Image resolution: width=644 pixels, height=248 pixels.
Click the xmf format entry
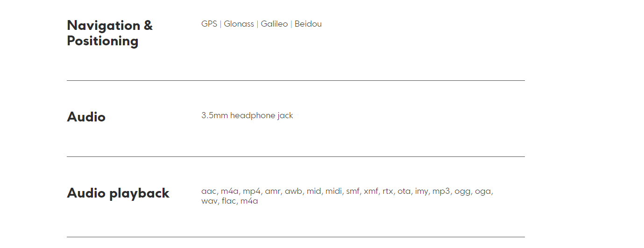coord(371,191)
